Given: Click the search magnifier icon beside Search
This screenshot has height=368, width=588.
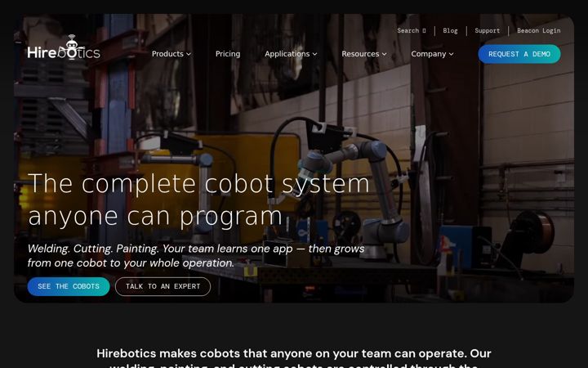Looking at the screenshot, I should coord(424,31).
